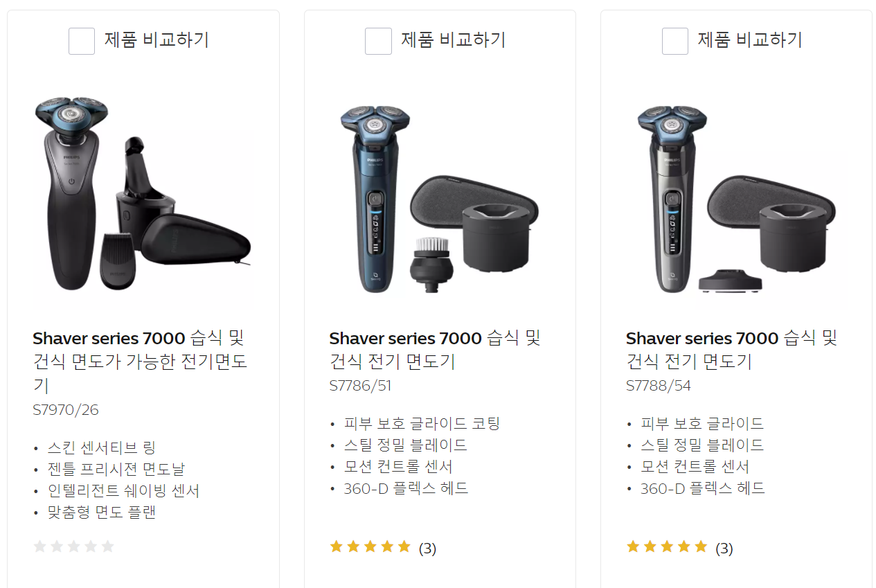Viewport: 876px width, 588px height.
Task: Check compare box for S7788/54 shaver
Action: click(675, 41)
